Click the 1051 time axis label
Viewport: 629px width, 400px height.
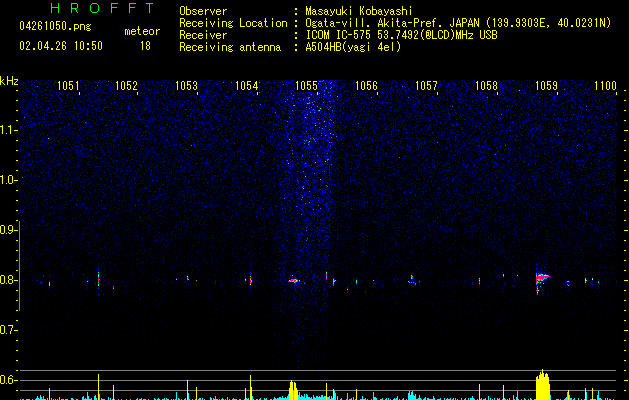68,85
